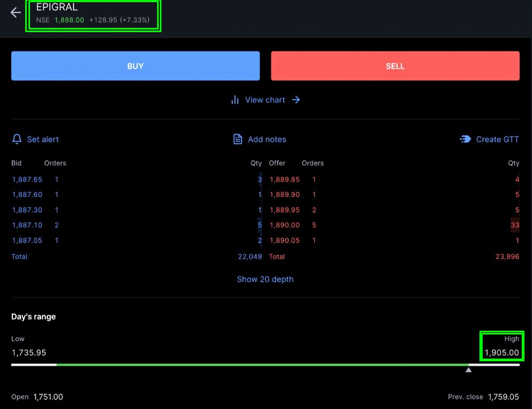Click the Offer column header

(277, 163)
